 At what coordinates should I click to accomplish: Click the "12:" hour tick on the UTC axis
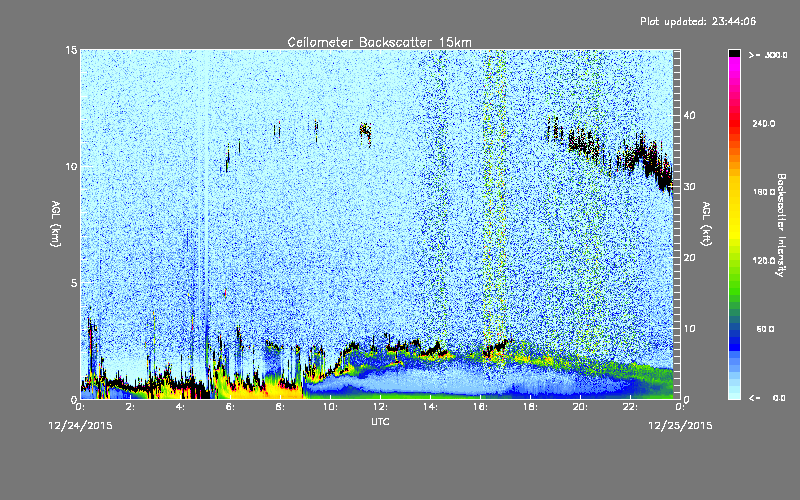click(380, 407)
